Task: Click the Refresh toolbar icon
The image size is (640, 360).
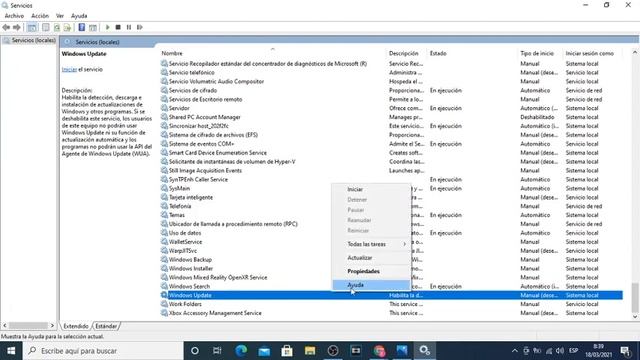Action: click(57, 27)
